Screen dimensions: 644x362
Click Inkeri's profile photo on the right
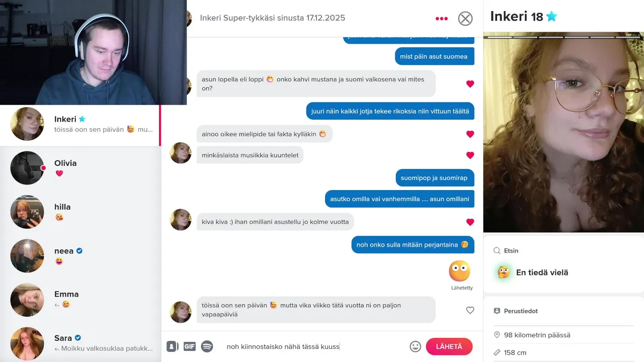[x=563, y=132]
